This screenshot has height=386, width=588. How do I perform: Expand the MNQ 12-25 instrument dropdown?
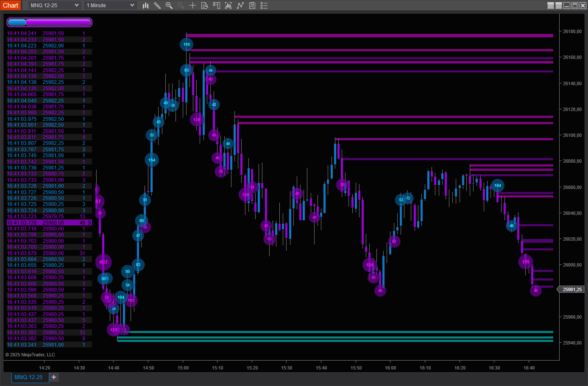coord(55,6)
